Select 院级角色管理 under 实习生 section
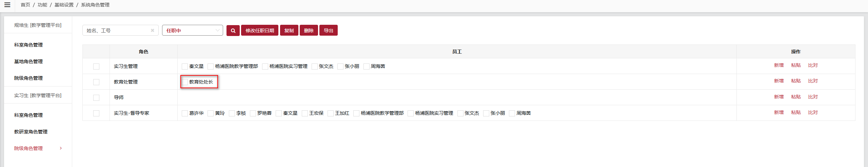Screen dimensions: 868x167 (28, 148)
